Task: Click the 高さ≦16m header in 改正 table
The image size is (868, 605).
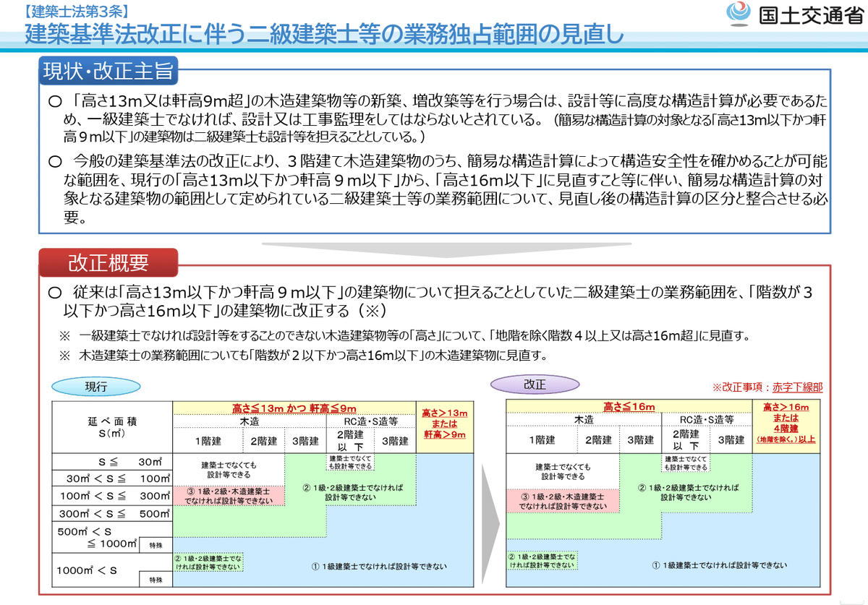Action: coord(629,408)
